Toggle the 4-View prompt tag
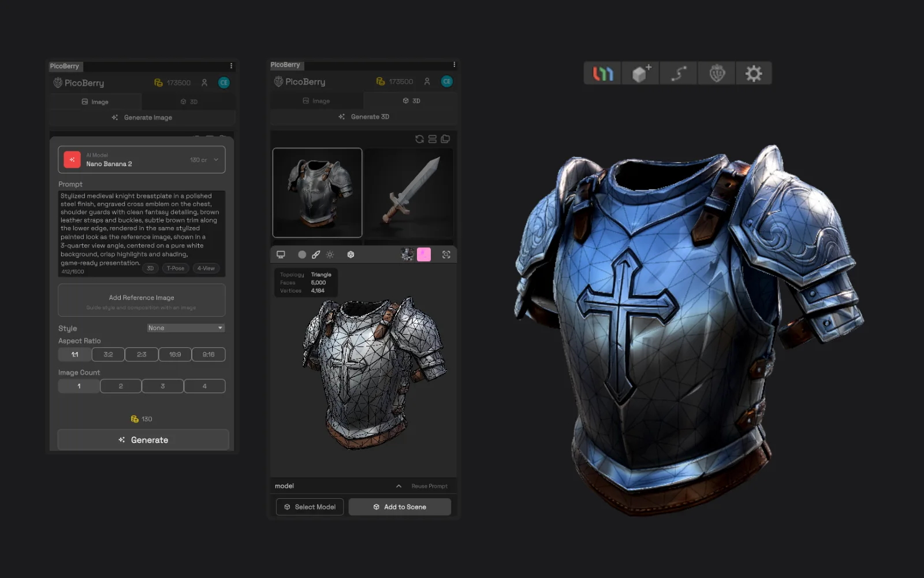This screenshot has width=924, height=578. [206, 268]
